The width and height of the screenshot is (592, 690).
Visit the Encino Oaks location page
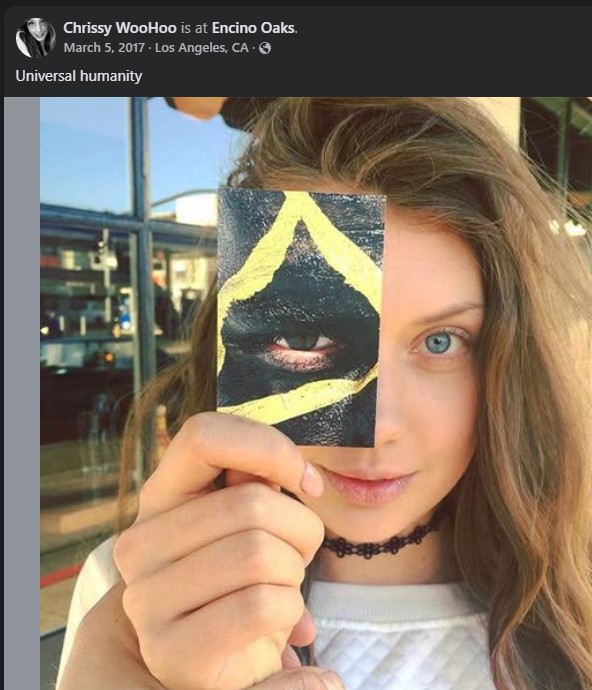click(253, 28)
